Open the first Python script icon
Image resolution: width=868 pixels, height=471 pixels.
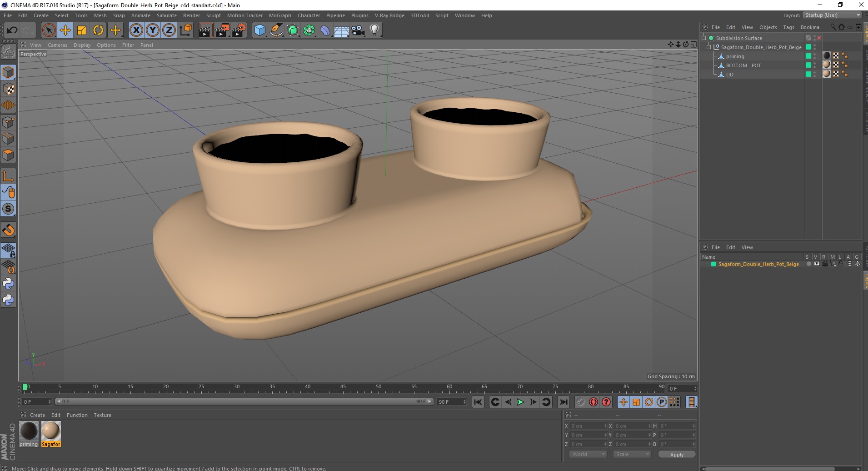tap(8, 284)
